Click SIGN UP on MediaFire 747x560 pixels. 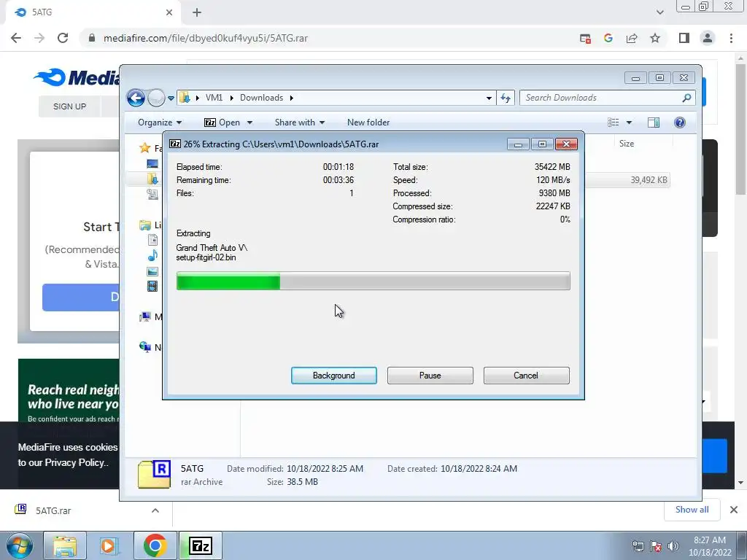[x=69, y=106]
